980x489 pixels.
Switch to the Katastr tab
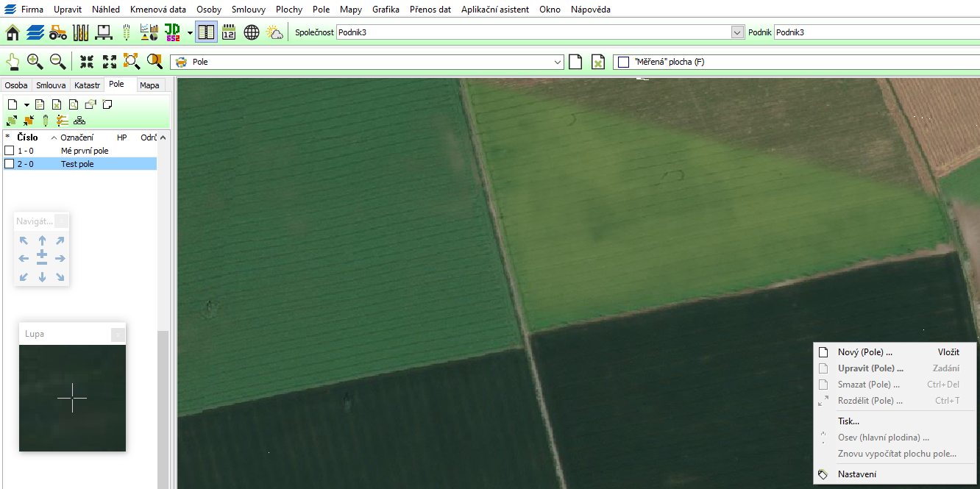[x=88, y=85]
